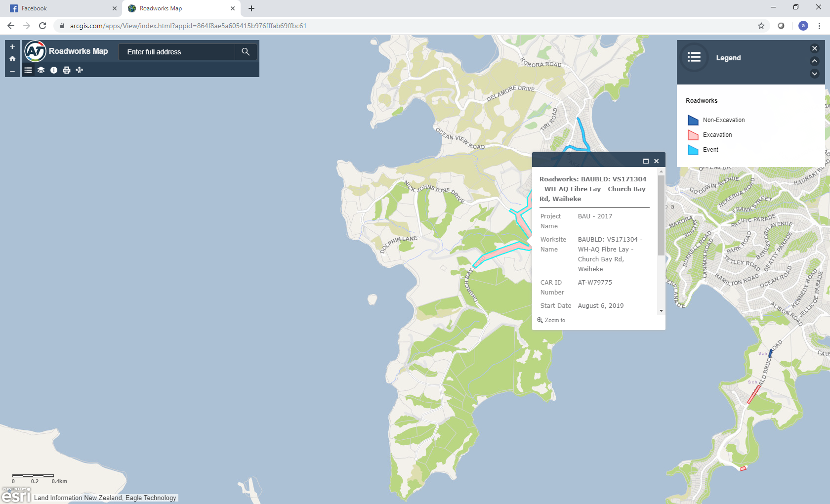Return to the default map extent (home)
Viewport: 830px width, 504px height.
(x=12, y=59)
